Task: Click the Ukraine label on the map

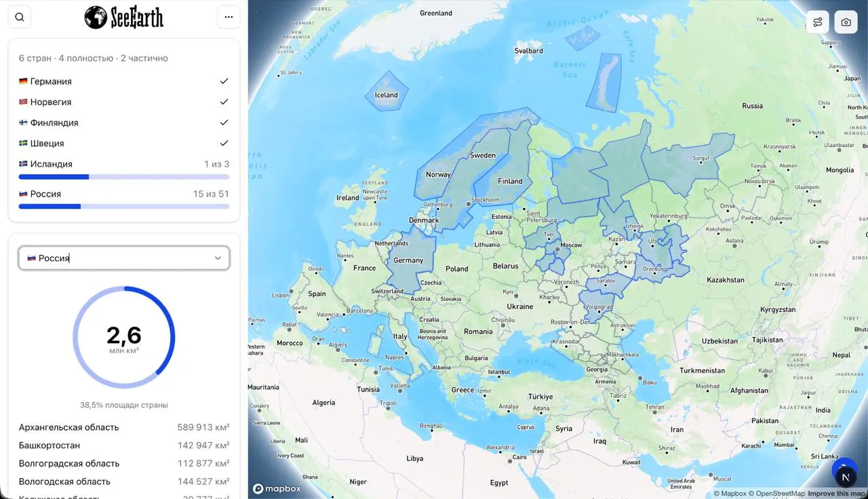Action: tap(520, 306)
